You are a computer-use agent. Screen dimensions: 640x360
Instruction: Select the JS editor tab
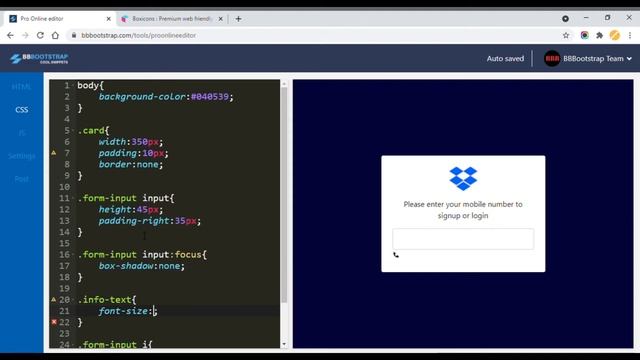point(22,133)
